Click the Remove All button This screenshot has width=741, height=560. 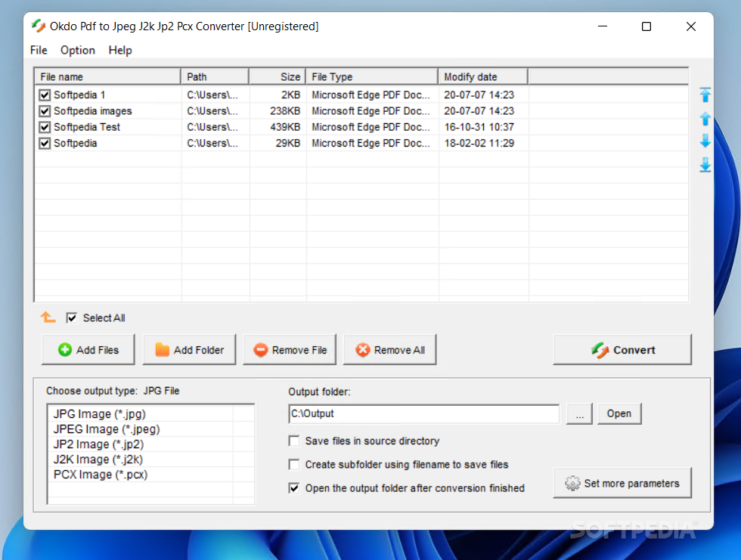[x=390, y=349]
